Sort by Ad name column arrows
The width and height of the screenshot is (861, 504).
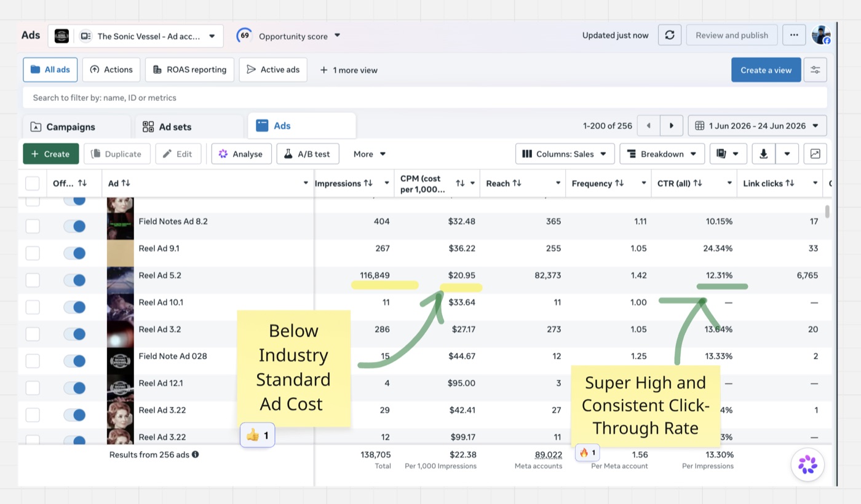(x=125, y=183)
